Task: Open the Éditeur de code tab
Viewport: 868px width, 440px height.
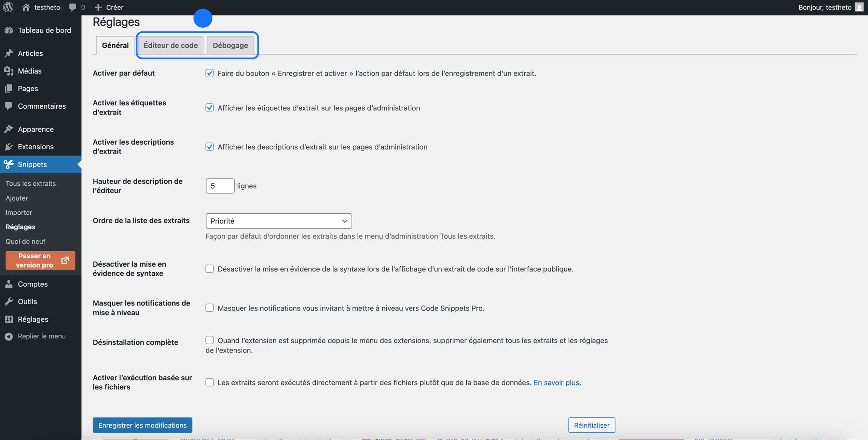Action: pos(171,45)
